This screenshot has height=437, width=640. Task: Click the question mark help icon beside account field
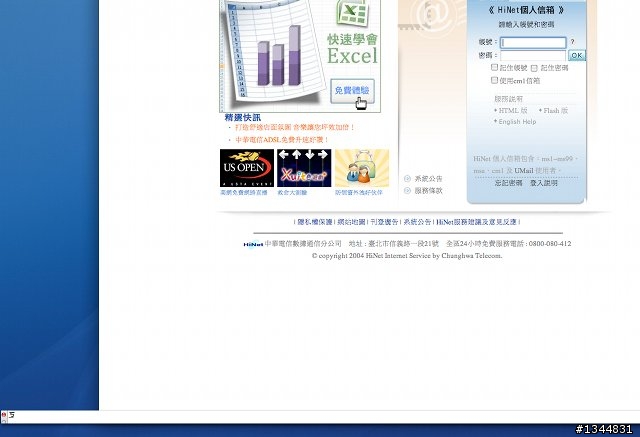(x=573, y=42)
